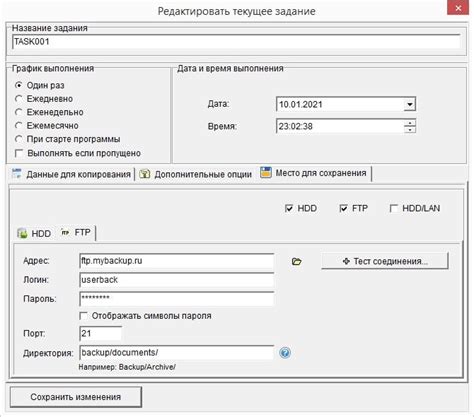This screenshot has width=474, height=417.
Task: Click the password field
Action: point(177,299)
